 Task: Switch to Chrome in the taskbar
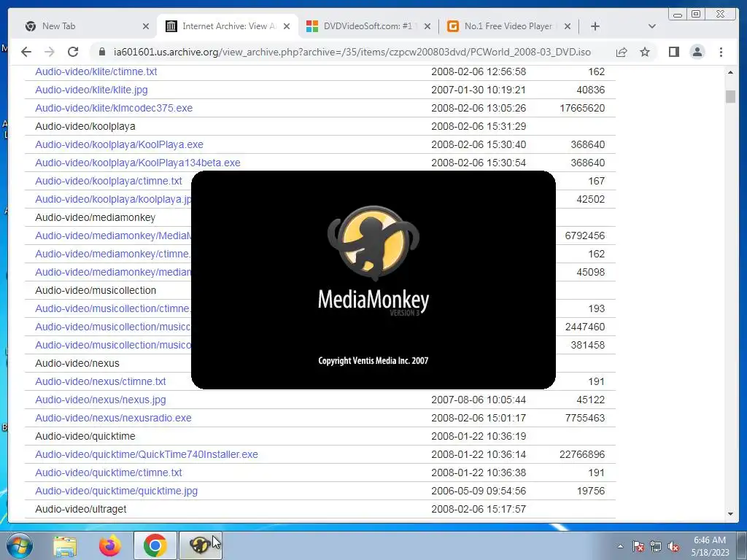[155, 545]
